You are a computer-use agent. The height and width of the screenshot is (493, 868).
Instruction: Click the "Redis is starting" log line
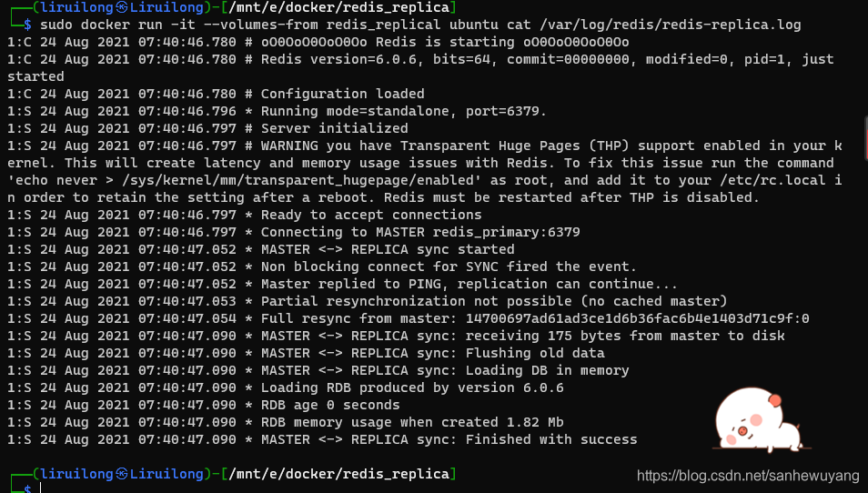(x=446, y=42)
